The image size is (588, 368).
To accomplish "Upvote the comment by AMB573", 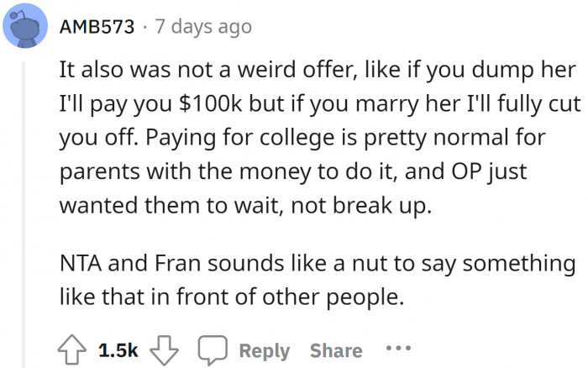I will 71,350.
